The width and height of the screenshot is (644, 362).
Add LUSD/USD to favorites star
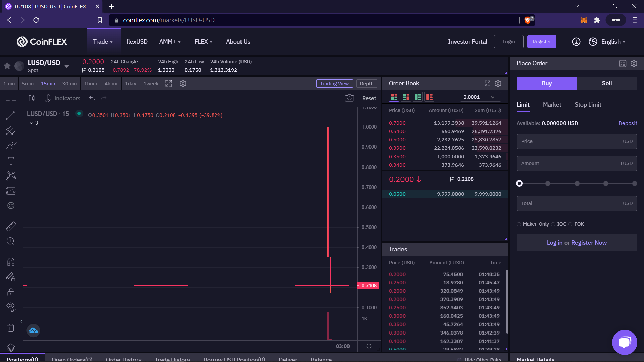click(7, 66)
